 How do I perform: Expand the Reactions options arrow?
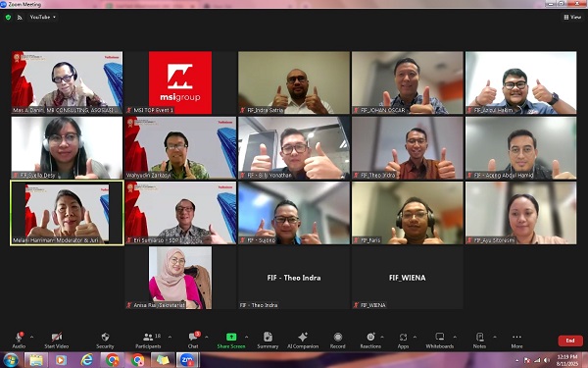coord(382,337)
